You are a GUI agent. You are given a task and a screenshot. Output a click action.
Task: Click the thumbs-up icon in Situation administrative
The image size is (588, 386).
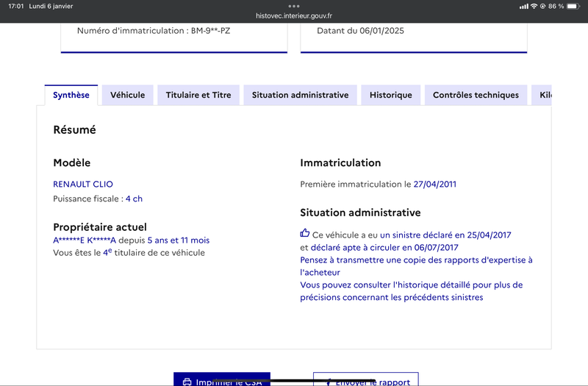click(x=304, y=233)
